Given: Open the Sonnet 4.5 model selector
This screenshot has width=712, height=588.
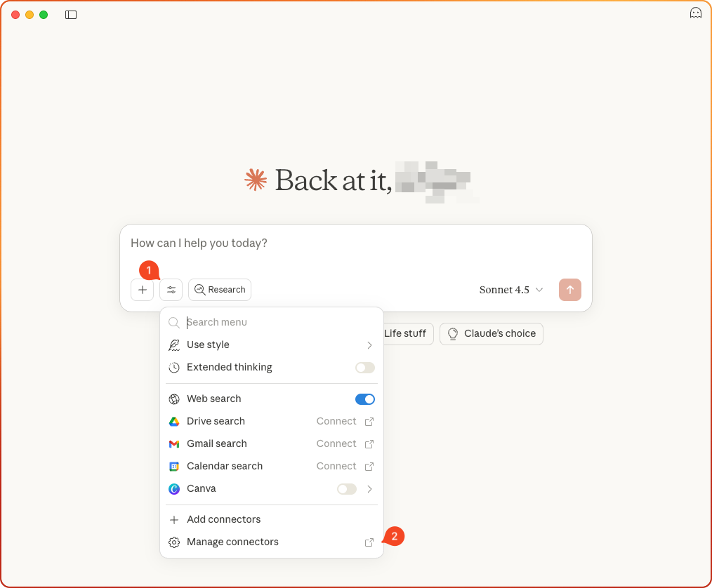Looking at the screenshot, I should point(510,290).
